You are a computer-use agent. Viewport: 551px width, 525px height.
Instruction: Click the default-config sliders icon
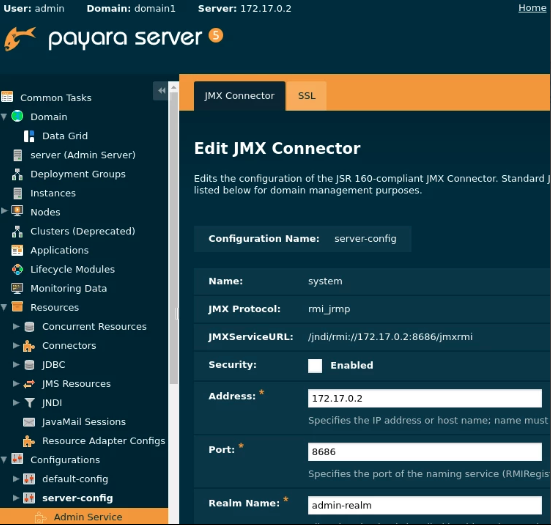pos(29,479)
